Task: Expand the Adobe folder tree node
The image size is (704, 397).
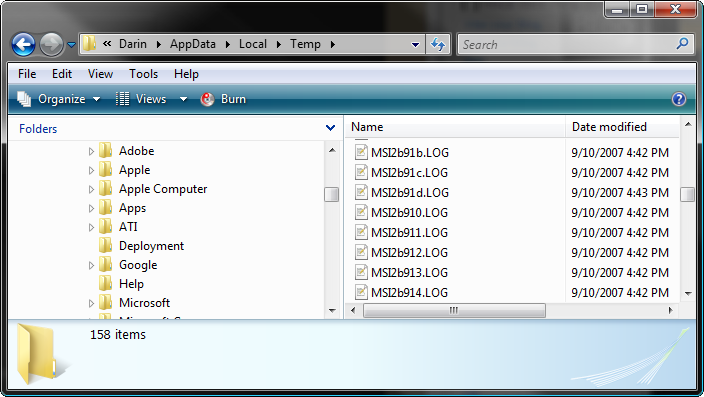Action: click(x=91, y=152)
